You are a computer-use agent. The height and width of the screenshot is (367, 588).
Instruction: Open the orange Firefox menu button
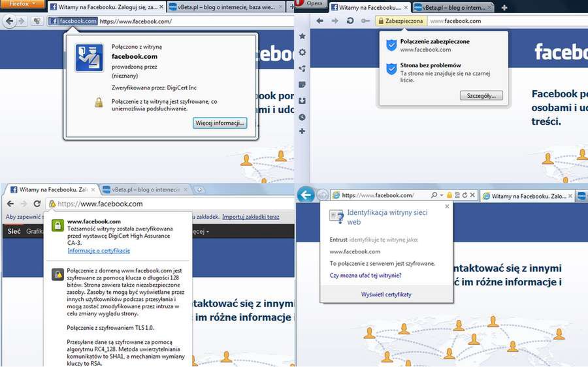(x=22, y=4)
